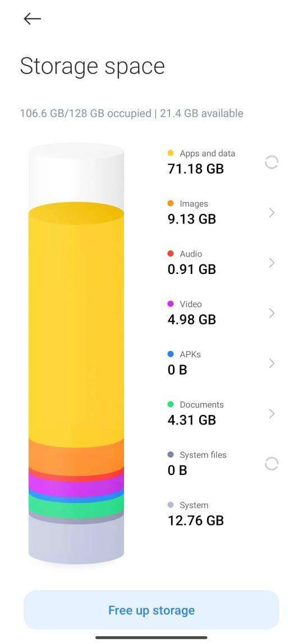Image resolution: width=303 pixels, height=644 pixels.
Task: Click the Apps and data loading spinner
Action: 272,163
